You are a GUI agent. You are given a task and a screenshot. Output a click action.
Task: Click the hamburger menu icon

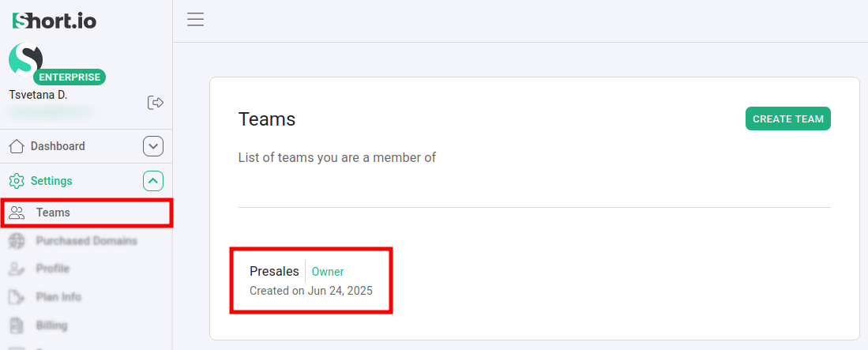tap(196, 20)
